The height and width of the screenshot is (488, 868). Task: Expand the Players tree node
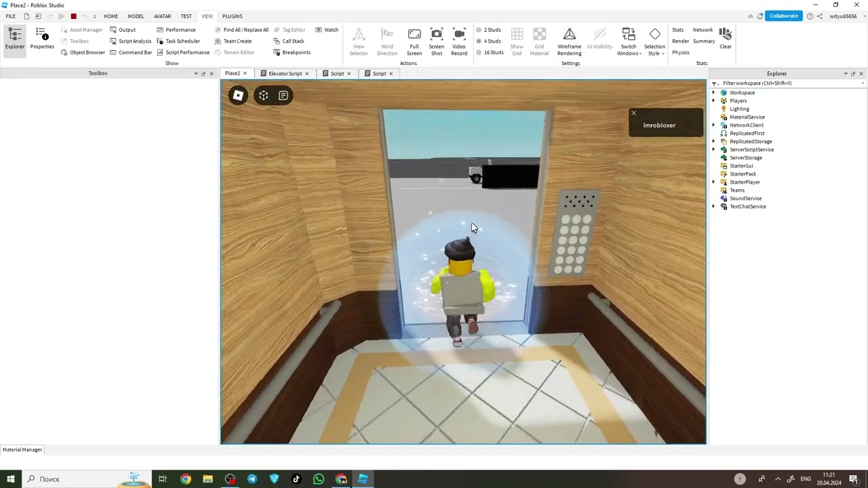[713, 101]
